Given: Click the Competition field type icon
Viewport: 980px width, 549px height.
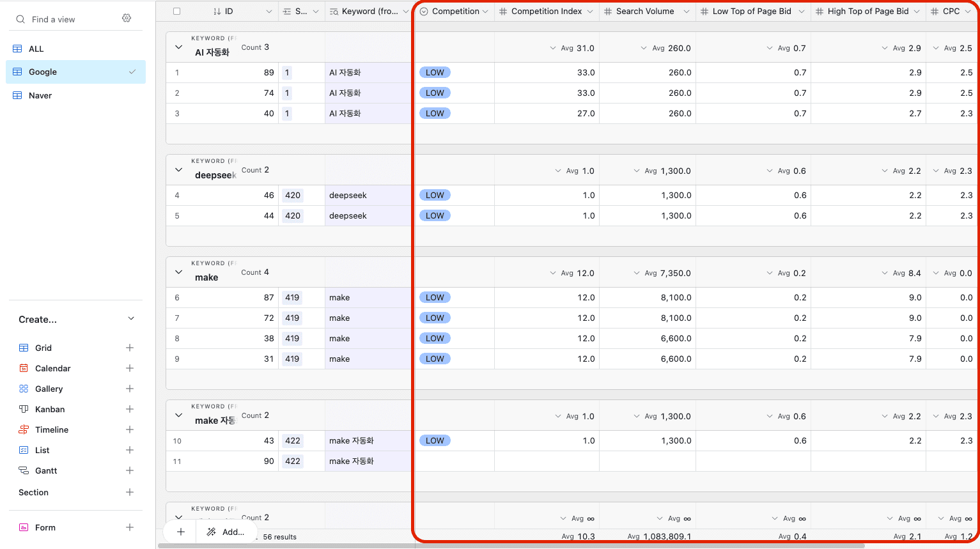Looking at the screenshot, I should 424,12.
